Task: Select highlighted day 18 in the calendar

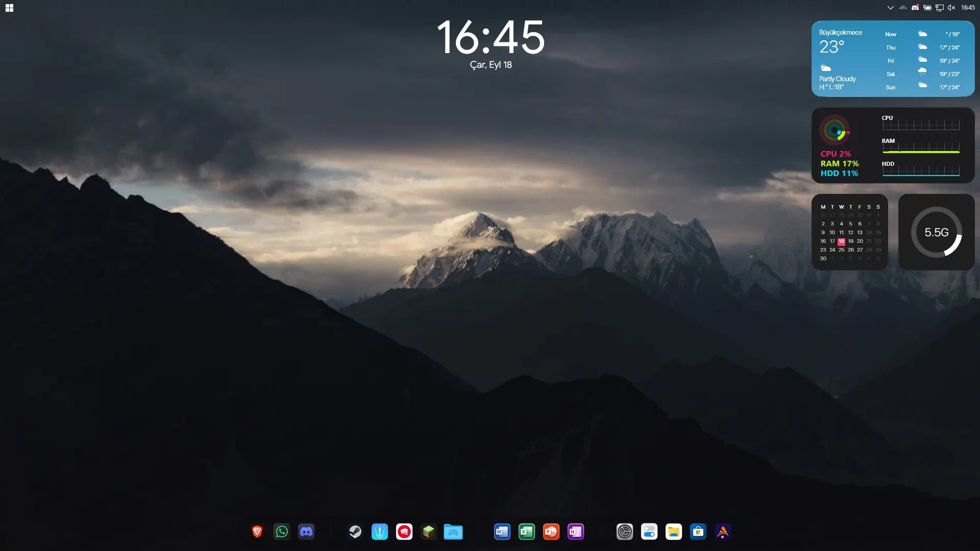Action: click(841, 241)
